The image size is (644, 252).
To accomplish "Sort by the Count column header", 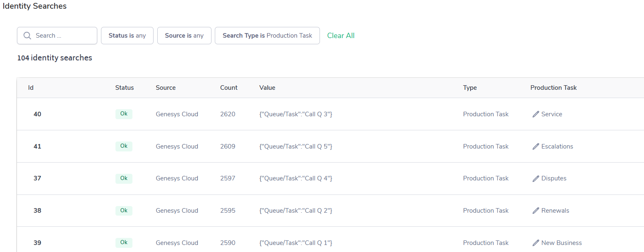I will click(x=228, y=88).
